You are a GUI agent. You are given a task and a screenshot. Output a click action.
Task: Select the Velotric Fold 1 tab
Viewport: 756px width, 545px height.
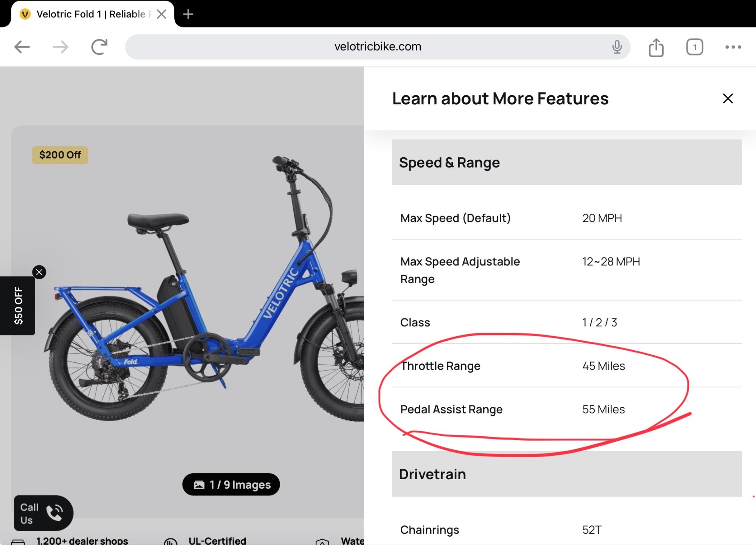(x=91, y=14)
